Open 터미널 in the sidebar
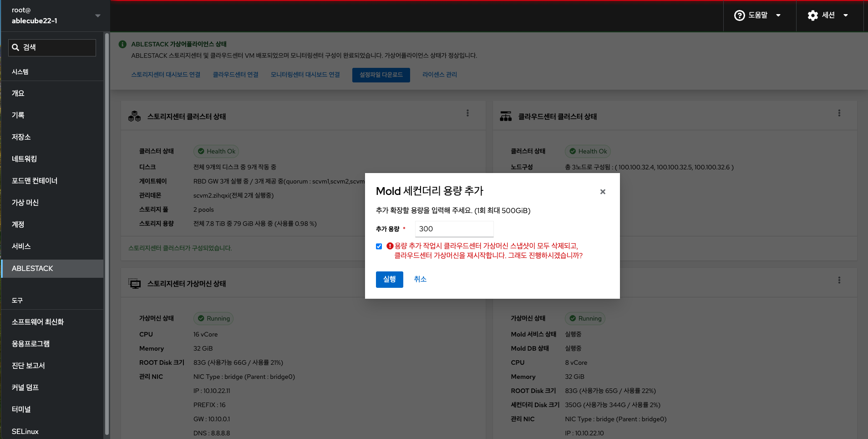 click(52, 409)
